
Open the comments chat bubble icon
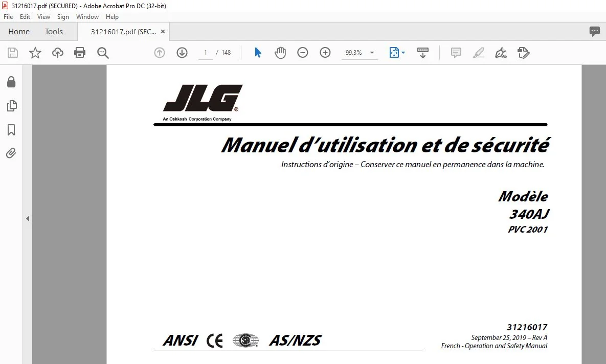[594, 31]
